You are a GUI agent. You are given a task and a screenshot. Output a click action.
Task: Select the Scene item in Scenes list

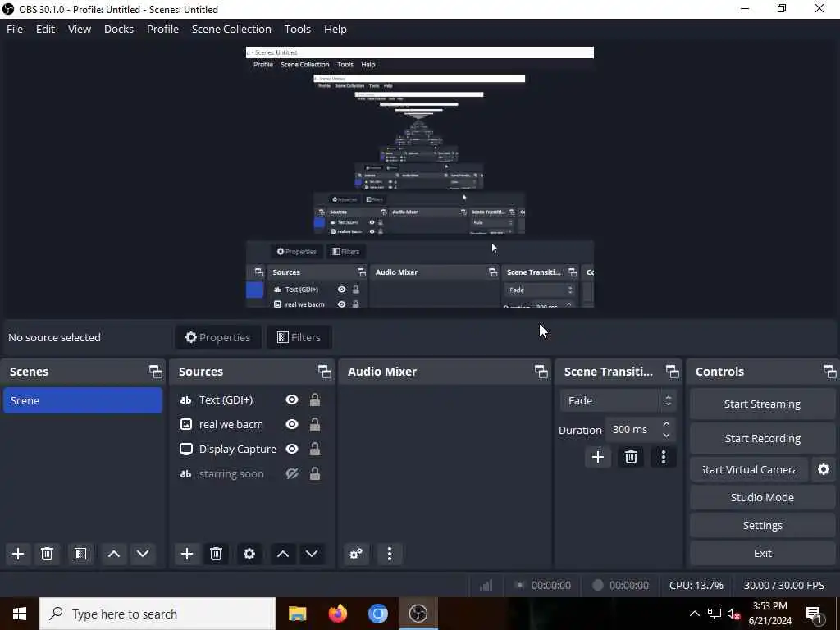point(83,400)
